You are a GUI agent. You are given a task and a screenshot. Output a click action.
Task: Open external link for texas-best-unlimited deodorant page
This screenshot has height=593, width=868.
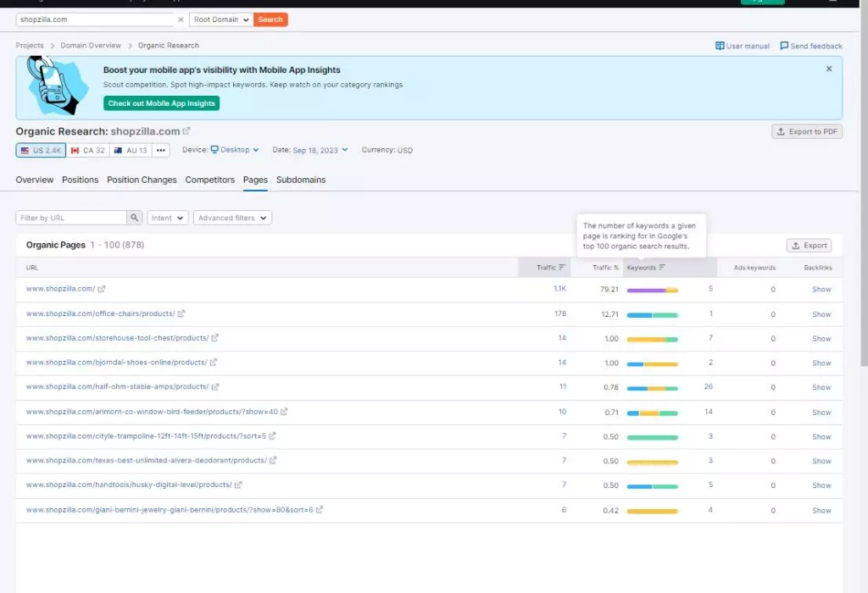coord(273,460)
